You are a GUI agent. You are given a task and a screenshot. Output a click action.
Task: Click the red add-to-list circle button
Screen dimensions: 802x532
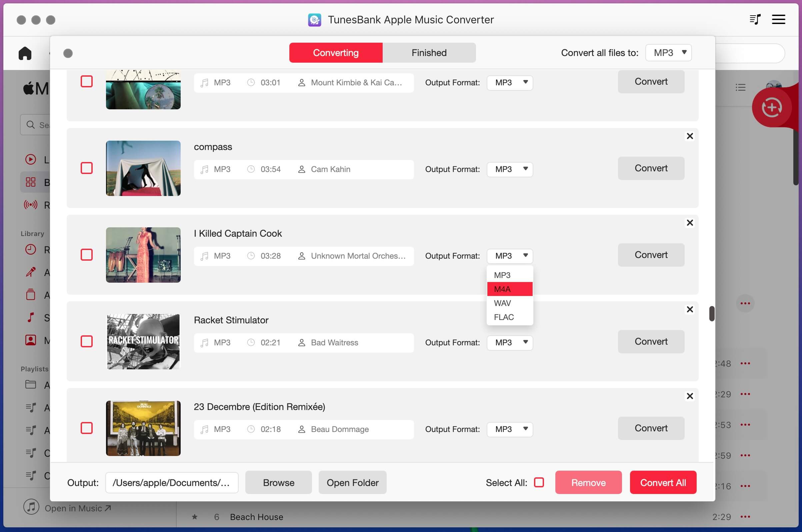point(772,108)
